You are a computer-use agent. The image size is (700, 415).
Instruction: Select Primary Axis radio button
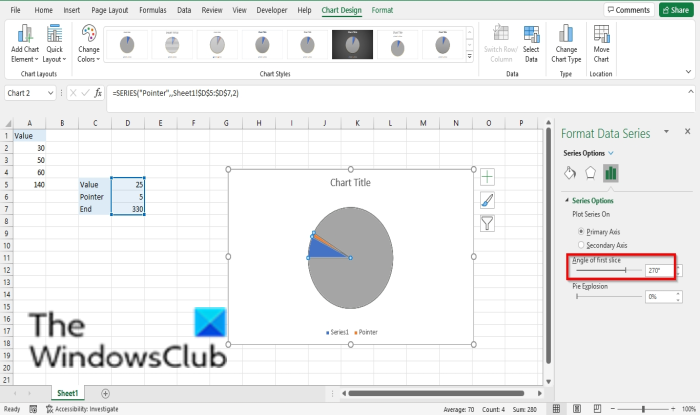[x=581, y=231]
